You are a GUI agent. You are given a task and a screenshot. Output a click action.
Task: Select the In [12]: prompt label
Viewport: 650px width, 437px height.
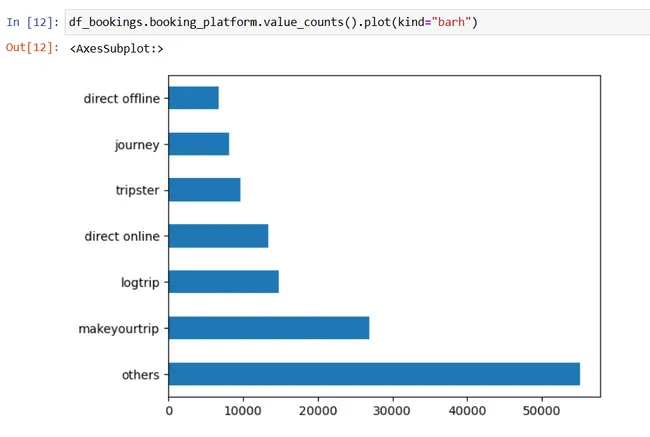[33, 22]
